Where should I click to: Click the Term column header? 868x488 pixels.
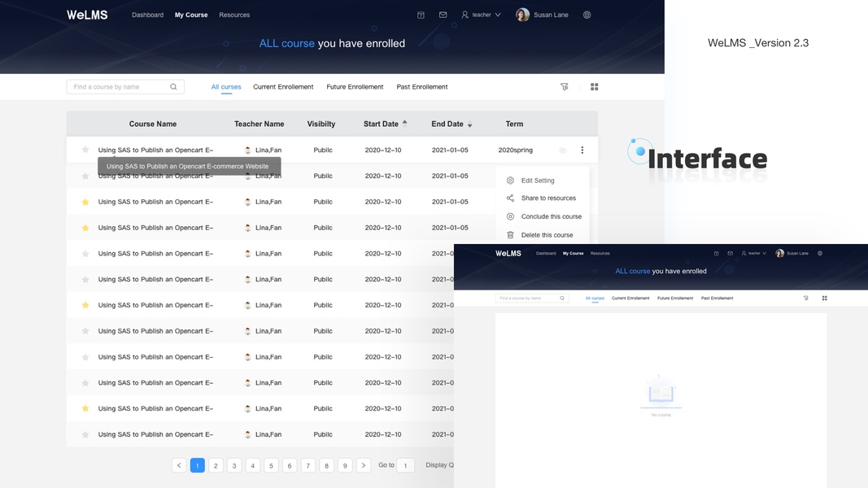514,124
